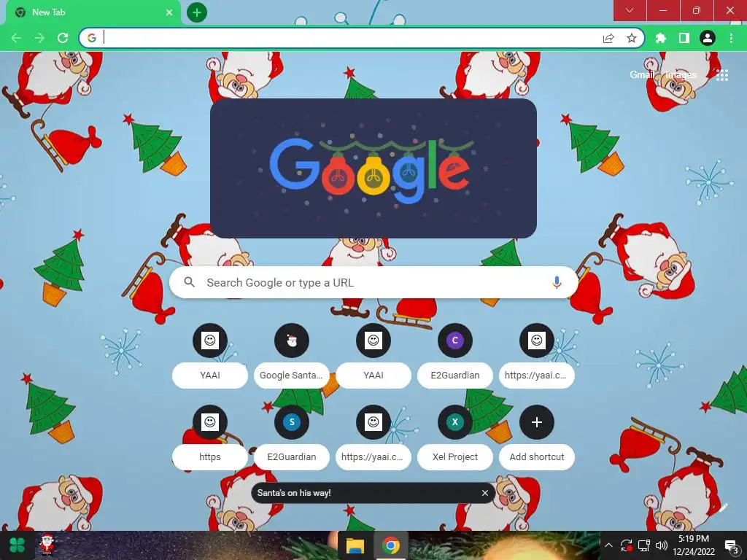The image size is (747, 560).
Task: Open the https://yaai.c... shortcut in bottom row
Action: point(373,437)
